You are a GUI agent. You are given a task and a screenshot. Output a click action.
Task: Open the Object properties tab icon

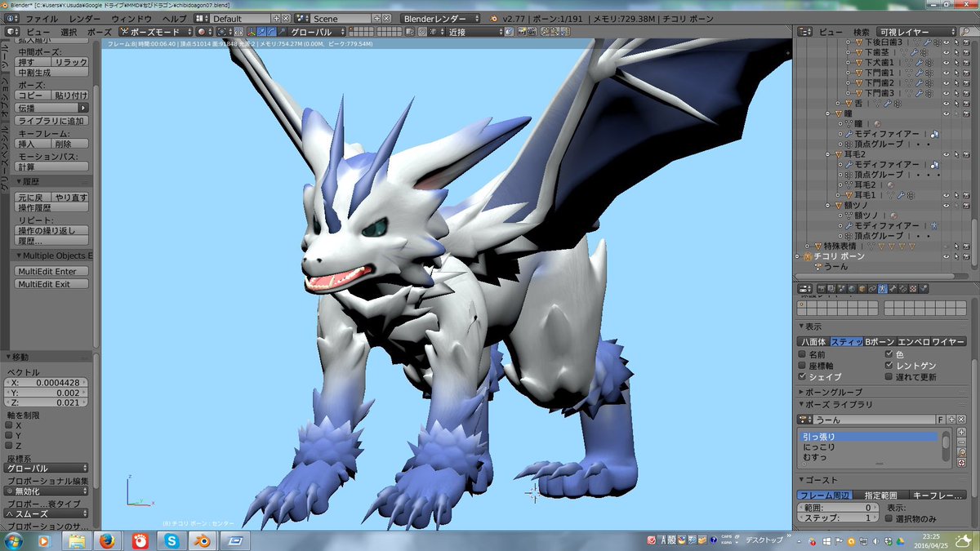pos(862,289)
